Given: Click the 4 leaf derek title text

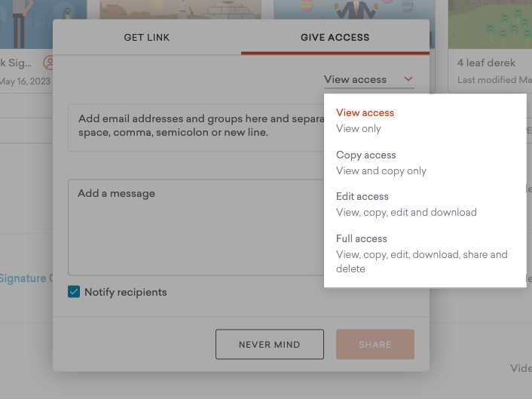Looking at the screenshot, I should pos(487,63).
